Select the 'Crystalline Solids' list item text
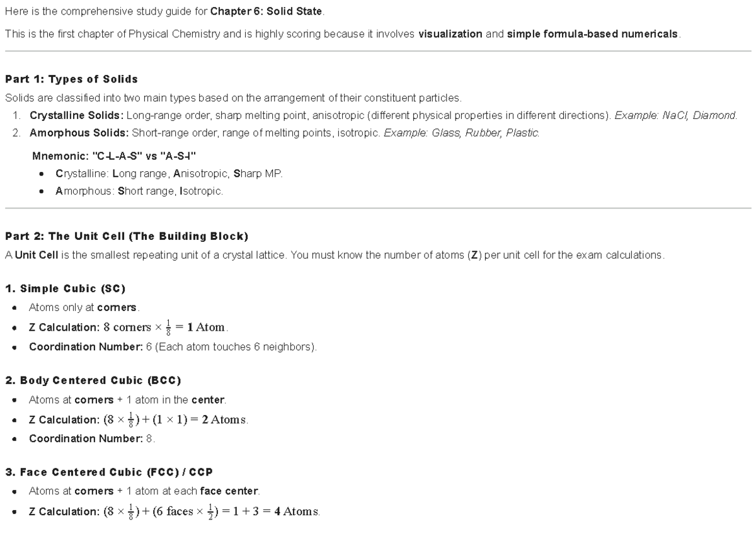This screenshot has height=534, width=756. pyautogui.click(x=76, y=116)
